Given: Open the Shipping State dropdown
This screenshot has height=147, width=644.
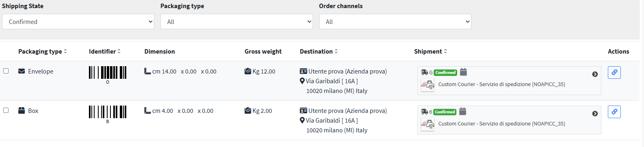Looking at the screenshot, I should click(78, 22).
